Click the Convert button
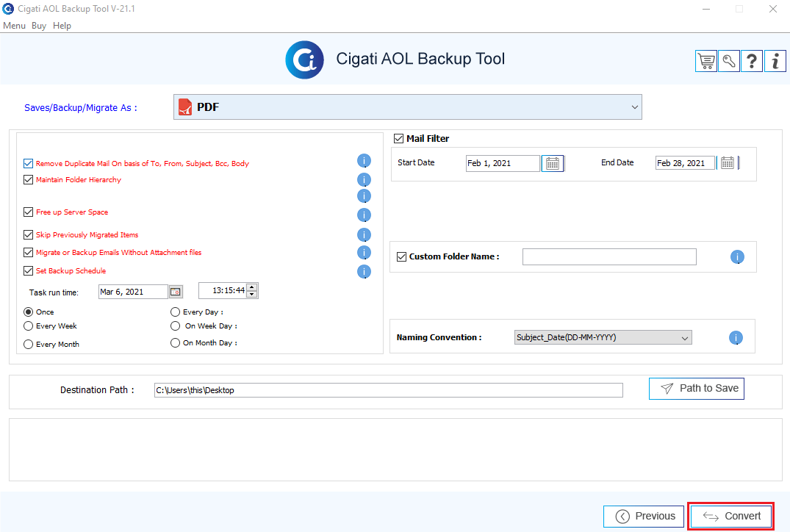Screen dimensions: 790x532 click(x=731, y=517)
